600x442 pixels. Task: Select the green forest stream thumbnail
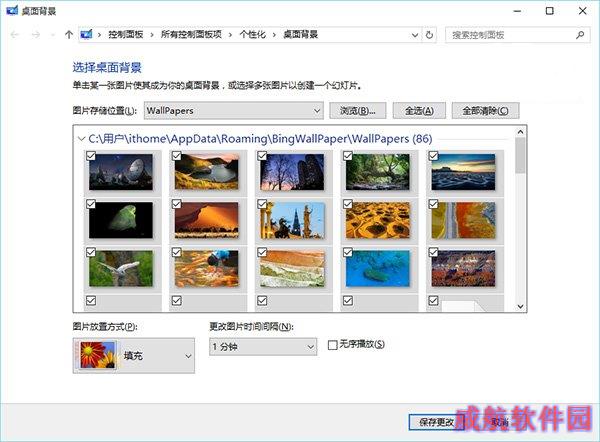(378, 172)
